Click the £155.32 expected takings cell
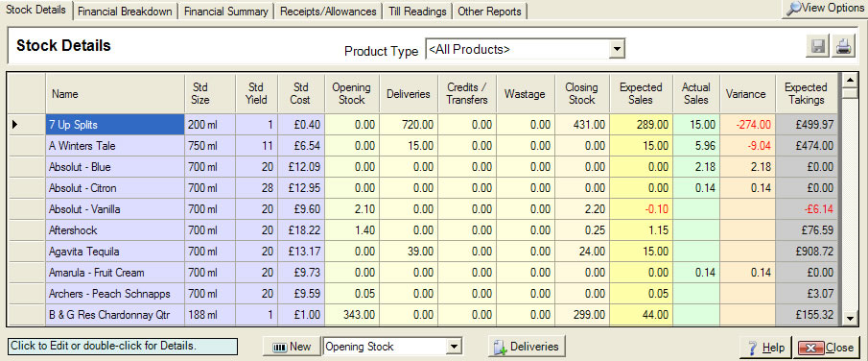Screen dimensions: 868x361 [807, 314]
